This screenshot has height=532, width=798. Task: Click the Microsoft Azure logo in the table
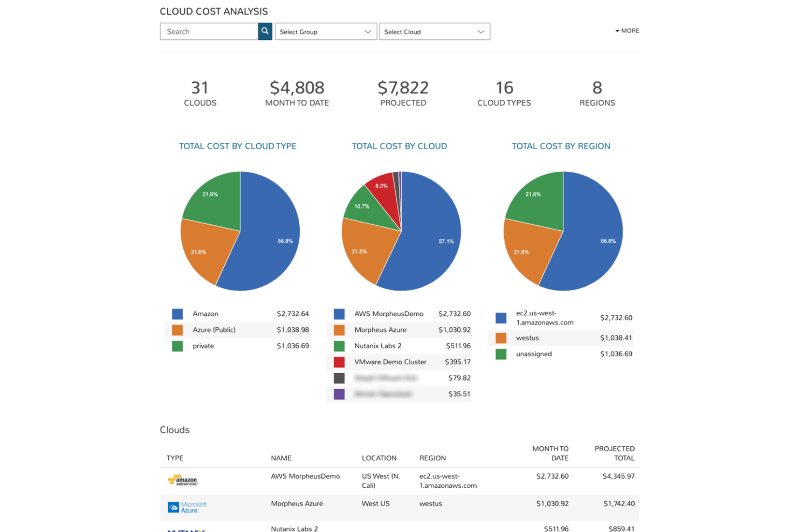(x=186, y=507)
